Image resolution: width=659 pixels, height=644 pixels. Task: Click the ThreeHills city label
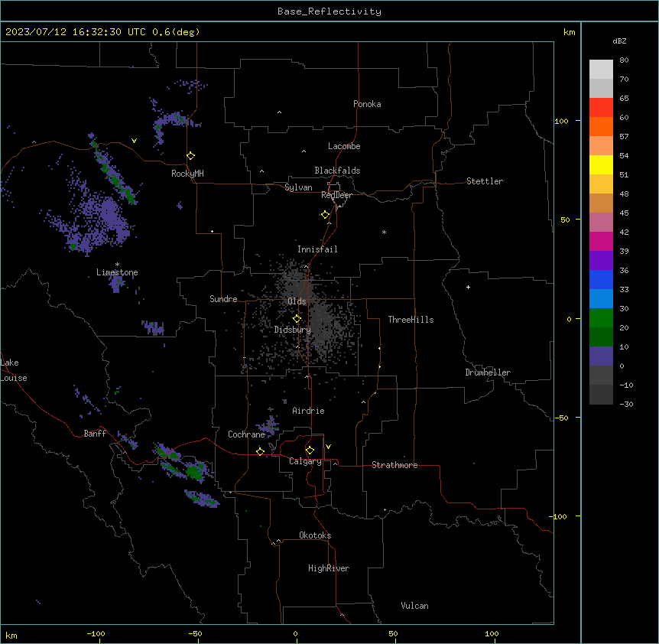pos(411,320)
